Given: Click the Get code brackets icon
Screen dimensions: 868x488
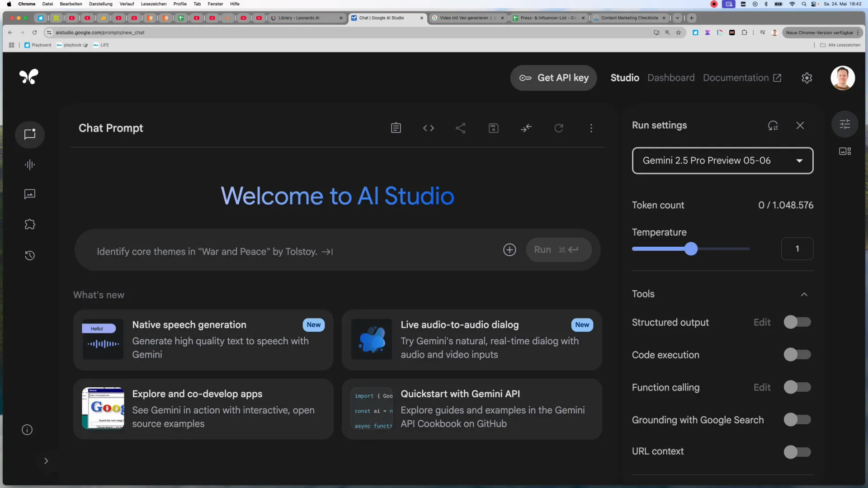Looking at the screenshot, I should pos(429,128).
